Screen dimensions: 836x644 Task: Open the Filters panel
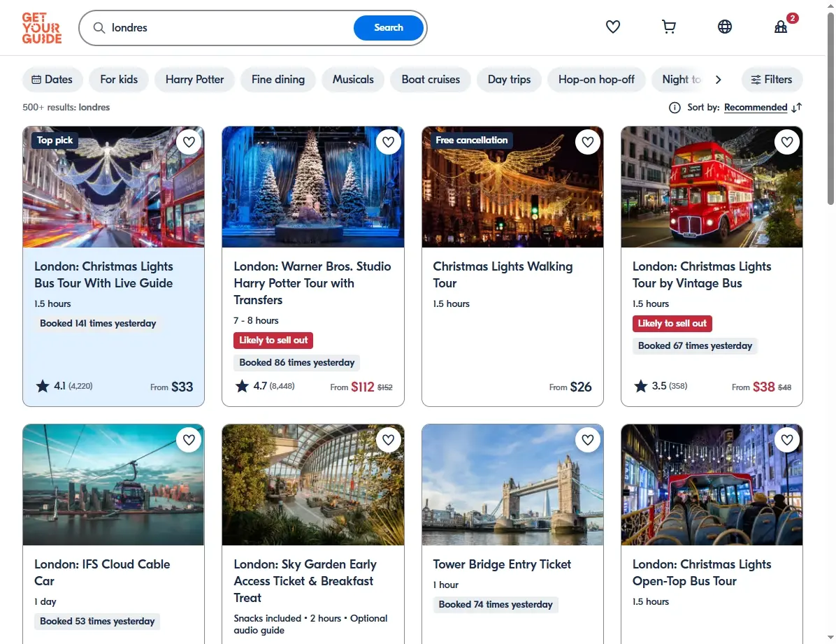tap(772, 80)
